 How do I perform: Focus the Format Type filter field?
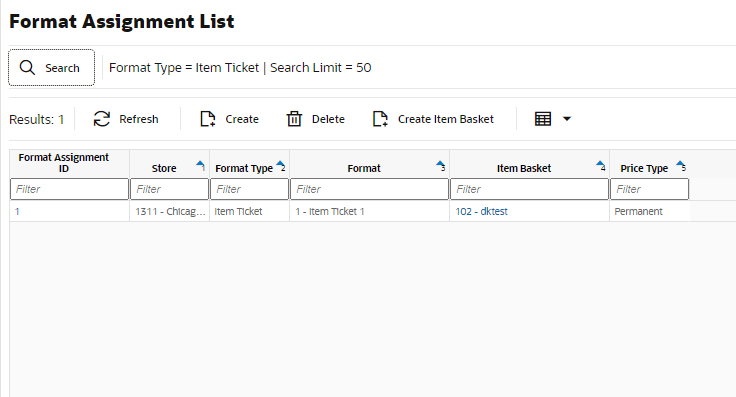pos(249,189)
